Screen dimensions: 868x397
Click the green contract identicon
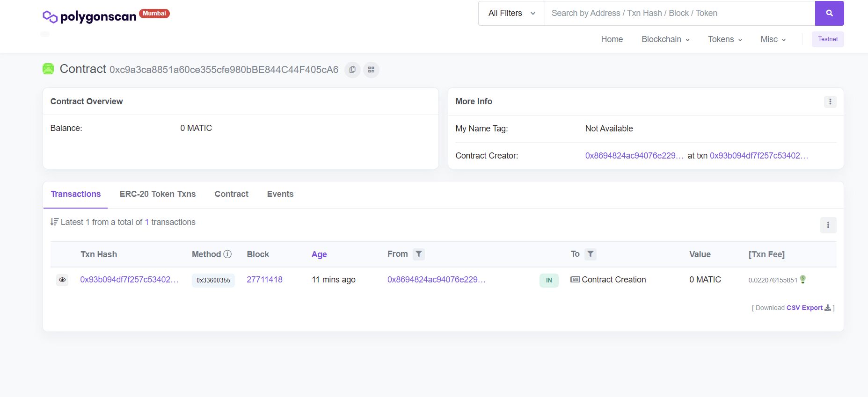48,69
